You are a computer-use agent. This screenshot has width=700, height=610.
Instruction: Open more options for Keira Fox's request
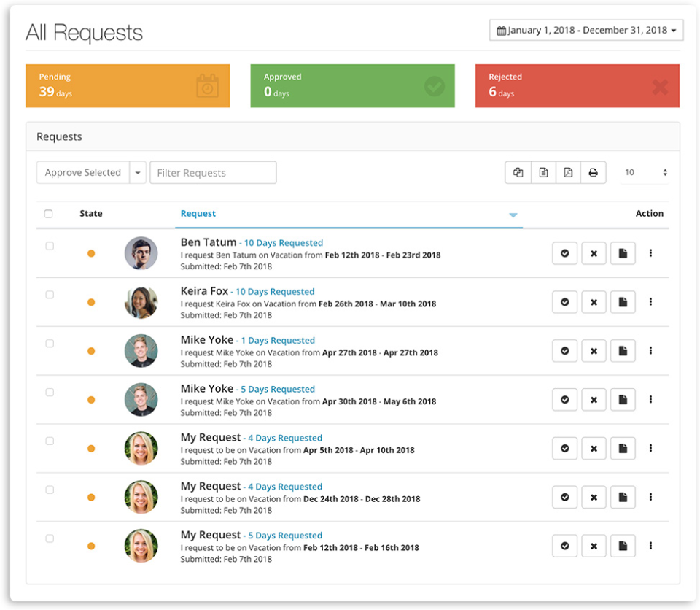(x=650, y=302)
